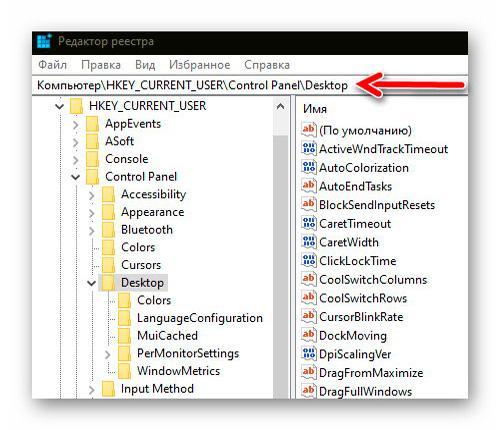Click the CaretWidth DWORD value icon
The width and height of the screenshot is (500, 430).
pyautogui.click(x=309, y=242)
